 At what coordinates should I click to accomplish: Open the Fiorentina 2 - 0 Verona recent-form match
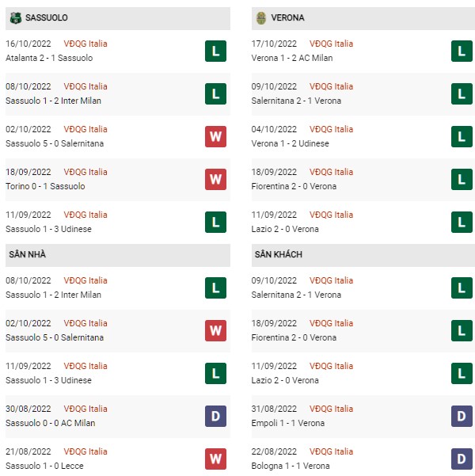tap(363, 180)
